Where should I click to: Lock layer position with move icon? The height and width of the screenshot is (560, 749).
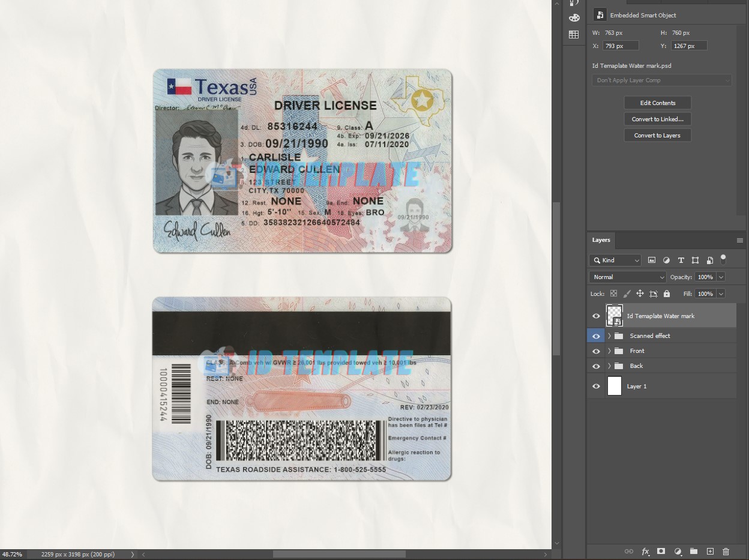640,294
